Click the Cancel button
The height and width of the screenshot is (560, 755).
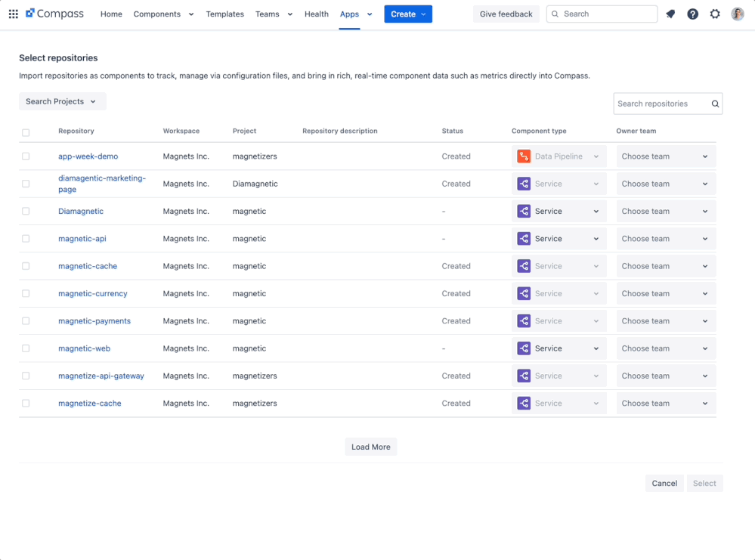(664, 483)
